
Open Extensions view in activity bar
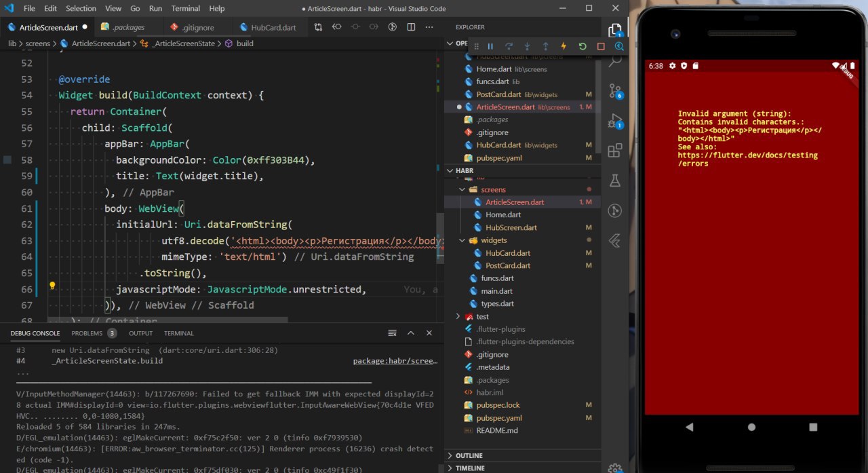coord(615,151)
